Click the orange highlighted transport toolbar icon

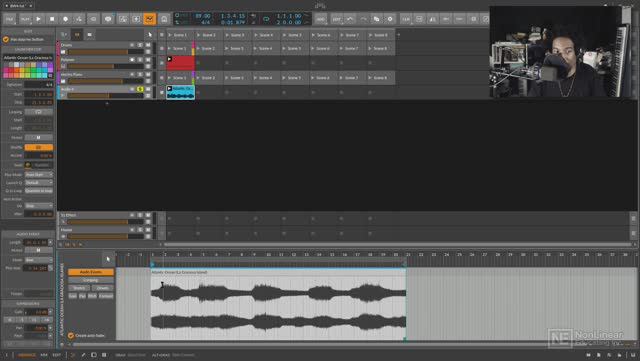(x=150, y=19)
